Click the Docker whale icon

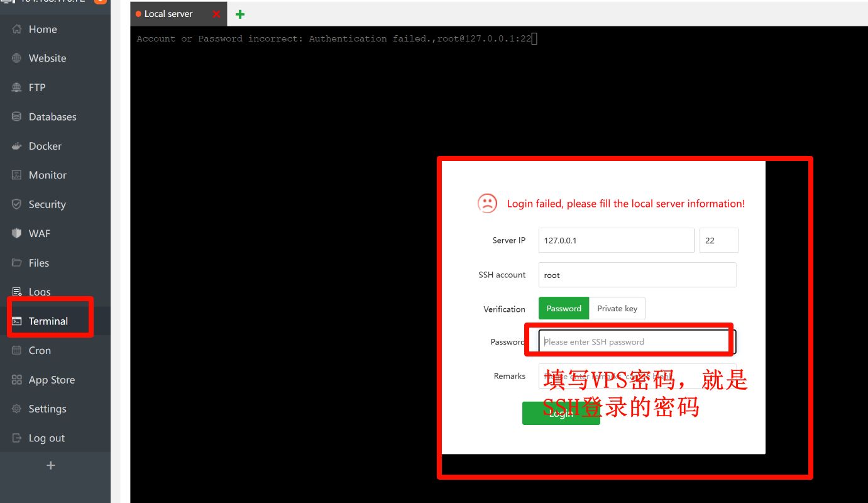click(x=17, y=146)
